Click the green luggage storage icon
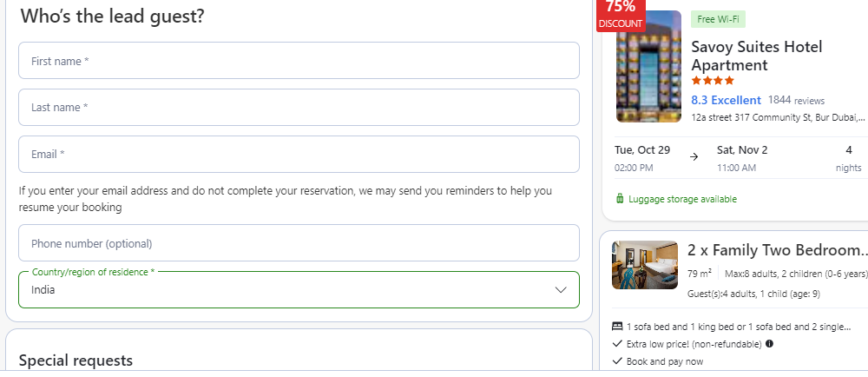The height and width of the screenshot is (377, 868). (620, 199)
